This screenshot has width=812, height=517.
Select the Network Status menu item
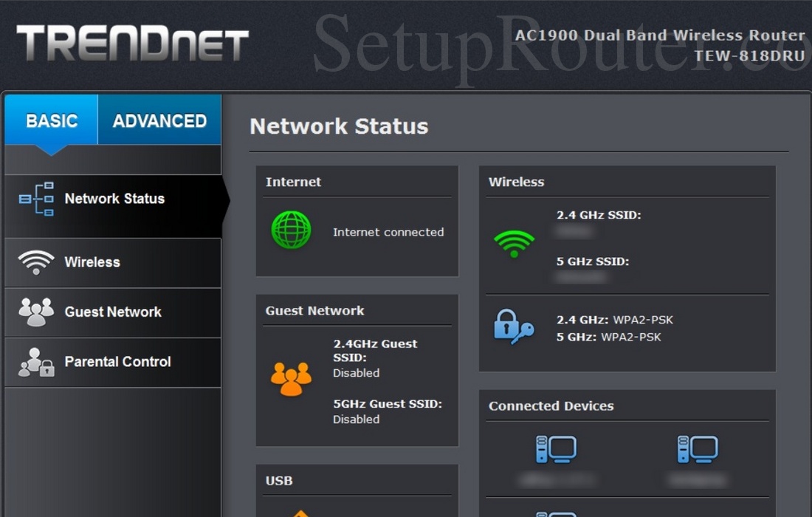pyautogui.click(x=114, y=199)
